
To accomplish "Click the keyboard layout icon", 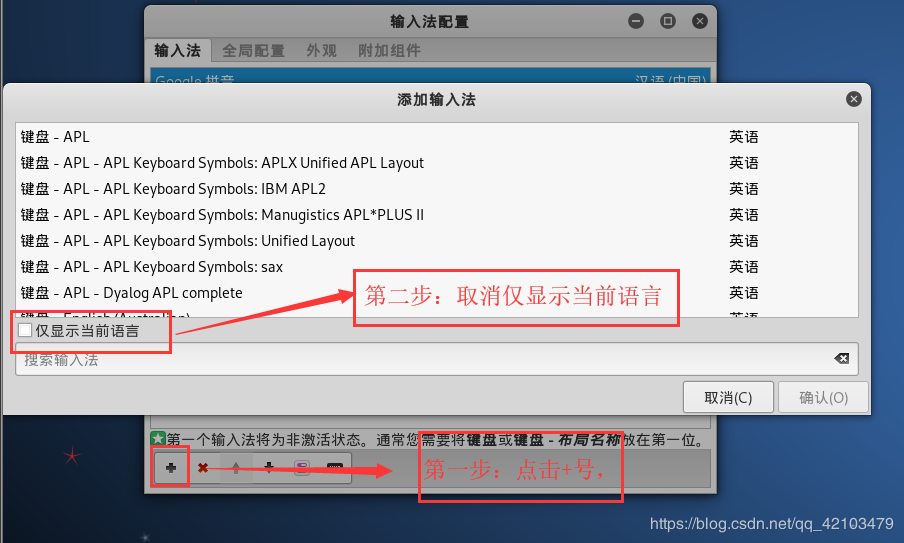I will [x=335, y=467].
